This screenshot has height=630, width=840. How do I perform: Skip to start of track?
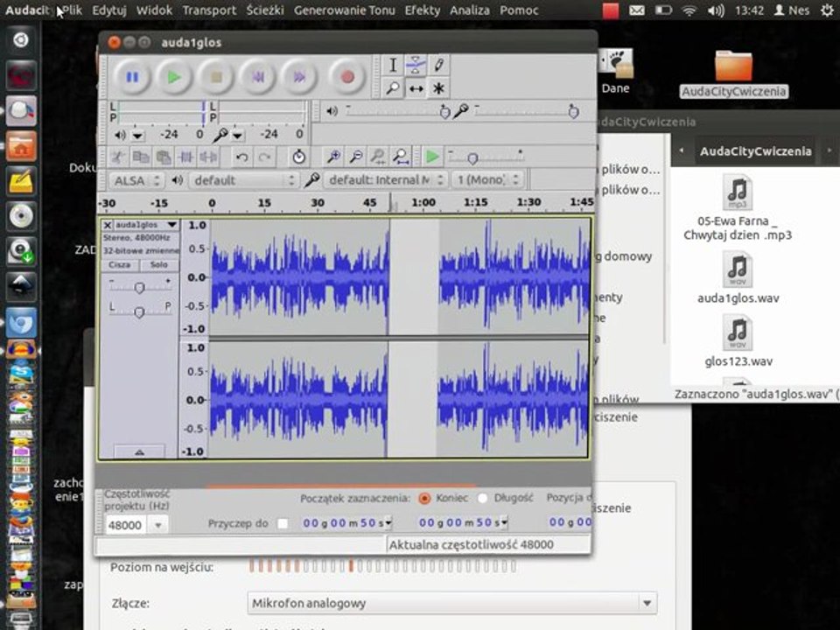[257, 77]
